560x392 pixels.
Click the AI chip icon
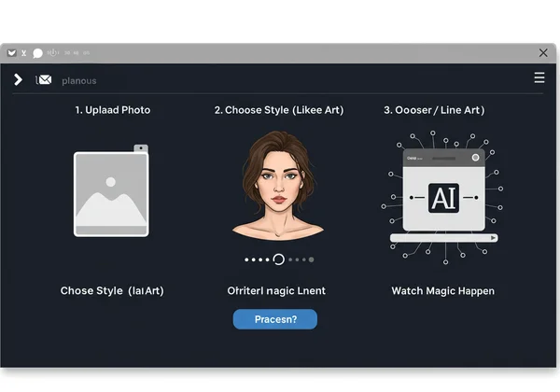point(443,198)
